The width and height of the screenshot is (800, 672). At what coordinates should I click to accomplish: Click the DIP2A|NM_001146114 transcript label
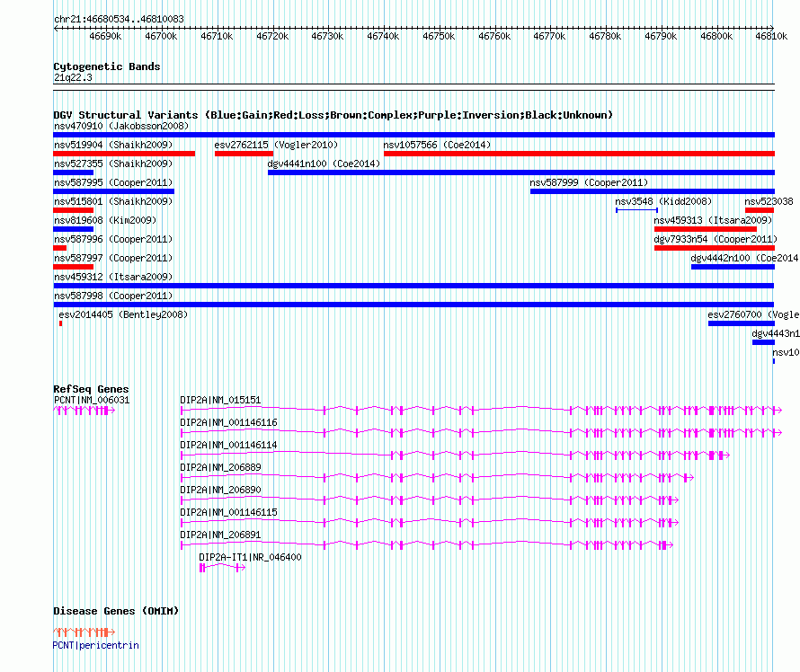point(228,445)
